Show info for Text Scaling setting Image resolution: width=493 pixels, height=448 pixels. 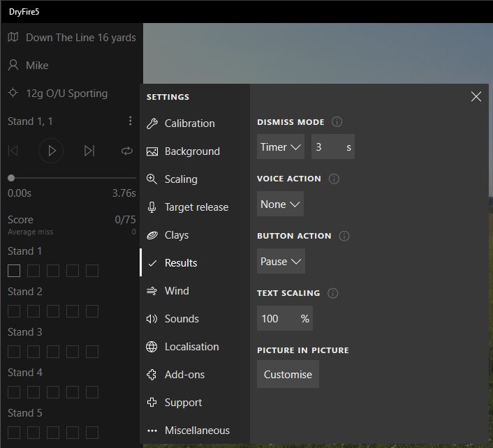coord(333,293)
